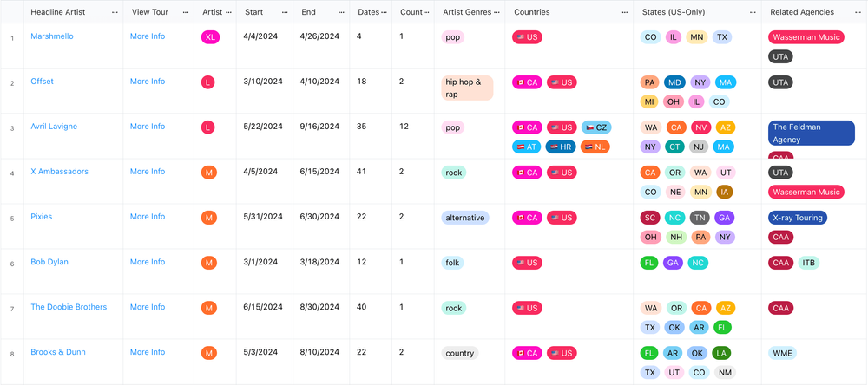Open Related Agencies column options menu

click(858, 12)
